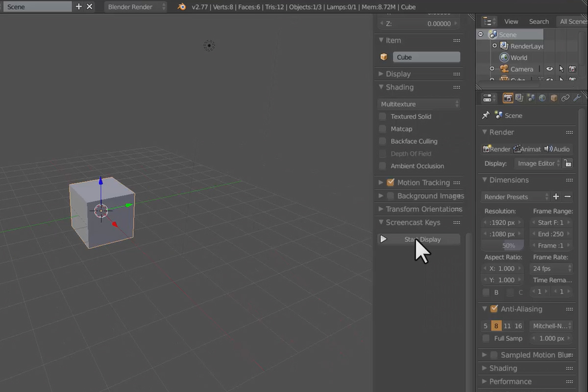Click the Cube object name field
588x392 pixels.
[426, 57]
